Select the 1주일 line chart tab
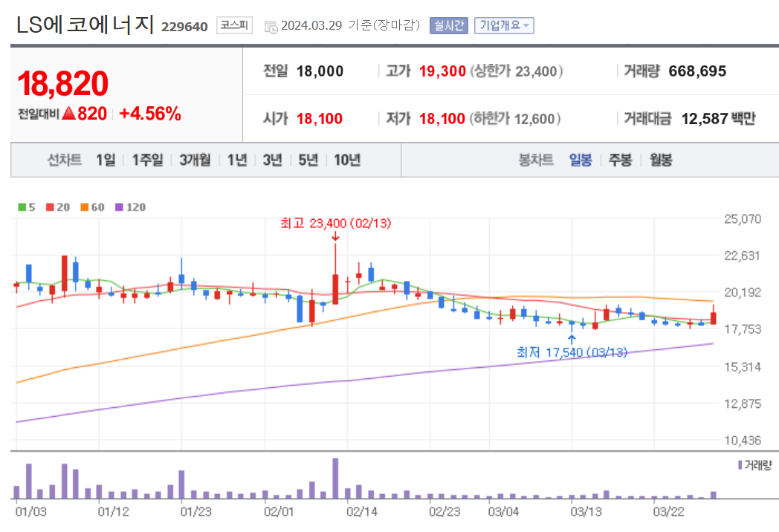The width and height of the screenshot is (779, 532). (x=147, y=160)
